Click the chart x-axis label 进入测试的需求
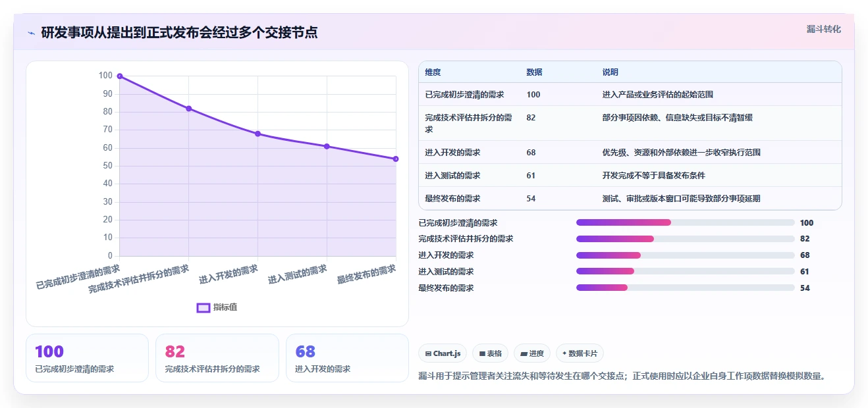This screenshot has height=408, width=868. [x=298, y=274]
